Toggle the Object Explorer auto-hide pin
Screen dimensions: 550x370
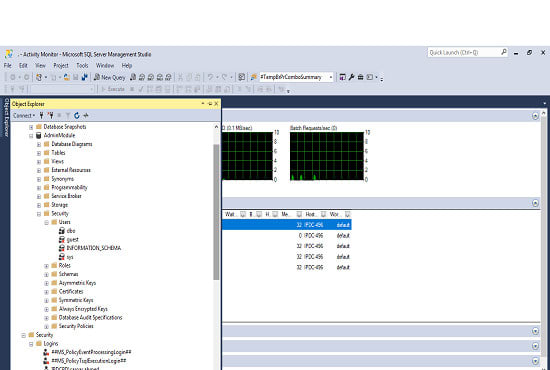[210, 104]
